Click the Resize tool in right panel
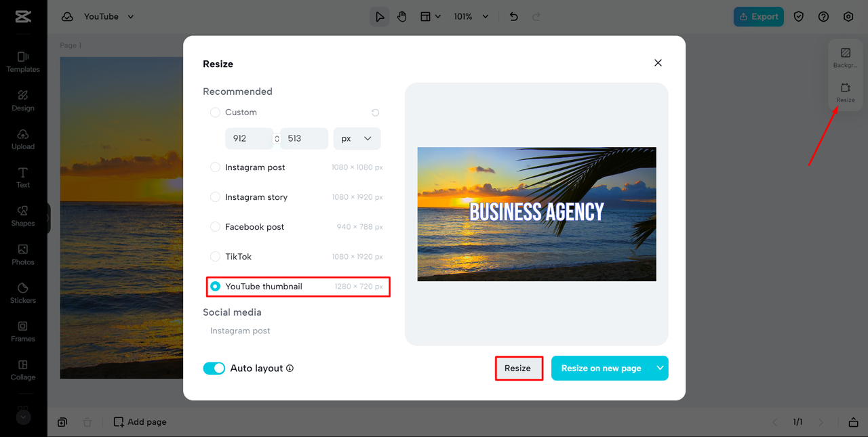The height and width of the screenshot is (437, 868). [x=846, y=92]
